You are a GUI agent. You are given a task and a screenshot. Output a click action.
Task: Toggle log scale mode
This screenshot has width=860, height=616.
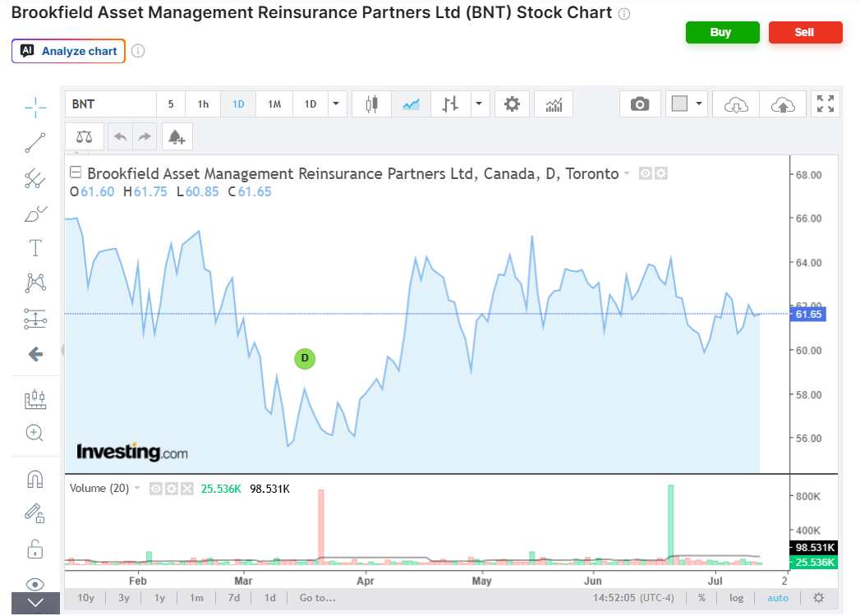click(x=737, y=598)
